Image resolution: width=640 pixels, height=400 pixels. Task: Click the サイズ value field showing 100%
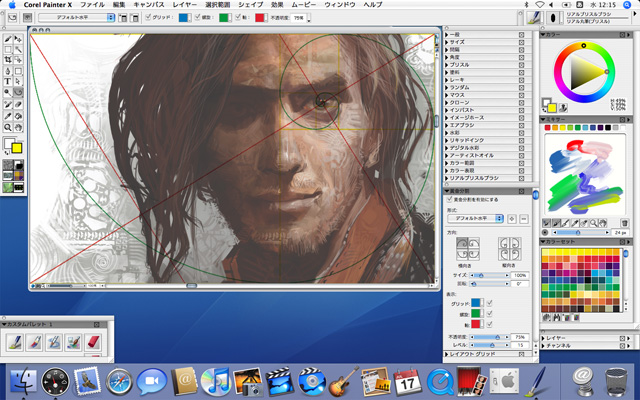pyautogui.click(x=520, y=276)
